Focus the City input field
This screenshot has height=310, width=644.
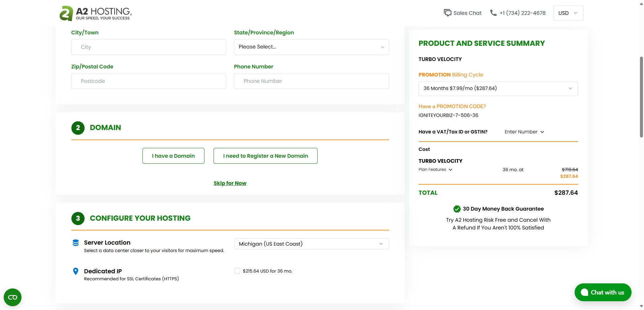tap(149, 47)
